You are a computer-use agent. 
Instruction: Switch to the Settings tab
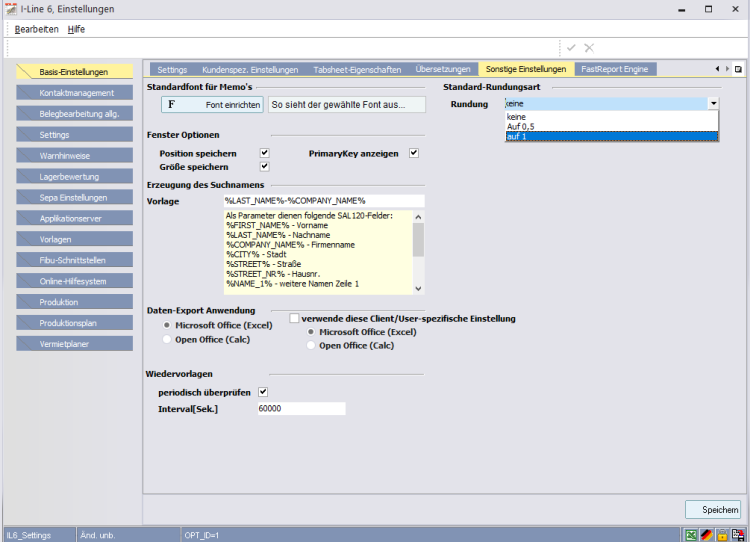click(172, 69)
